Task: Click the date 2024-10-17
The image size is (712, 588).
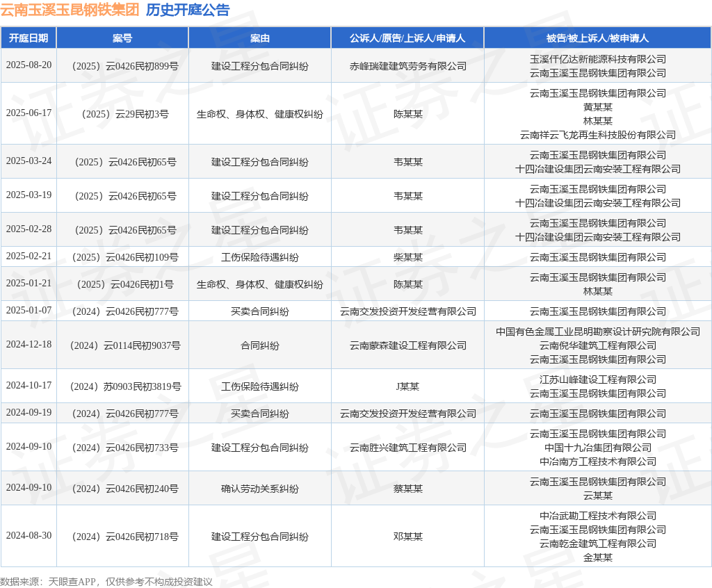Action: 29,385
